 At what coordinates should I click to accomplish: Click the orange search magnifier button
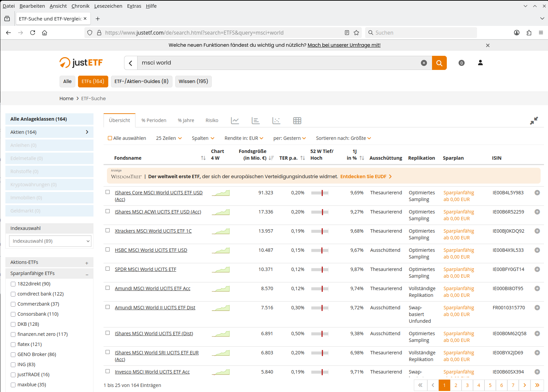click(x=439, y=63)
